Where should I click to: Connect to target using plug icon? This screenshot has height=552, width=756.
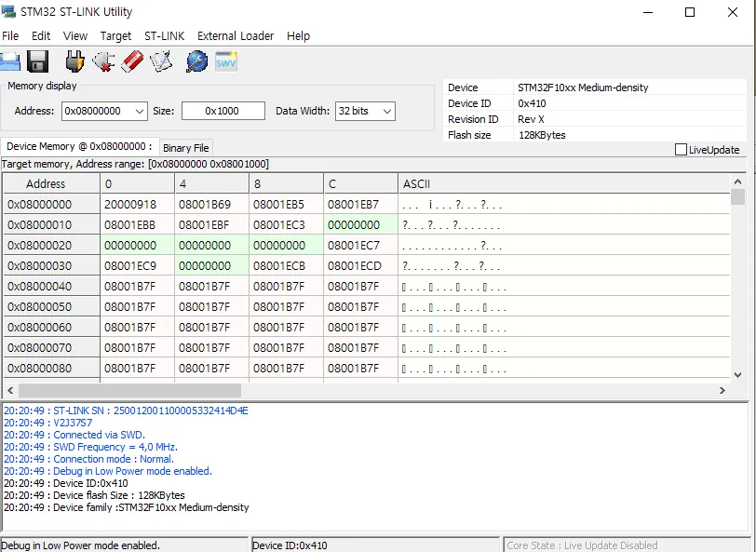click(74, 61)
